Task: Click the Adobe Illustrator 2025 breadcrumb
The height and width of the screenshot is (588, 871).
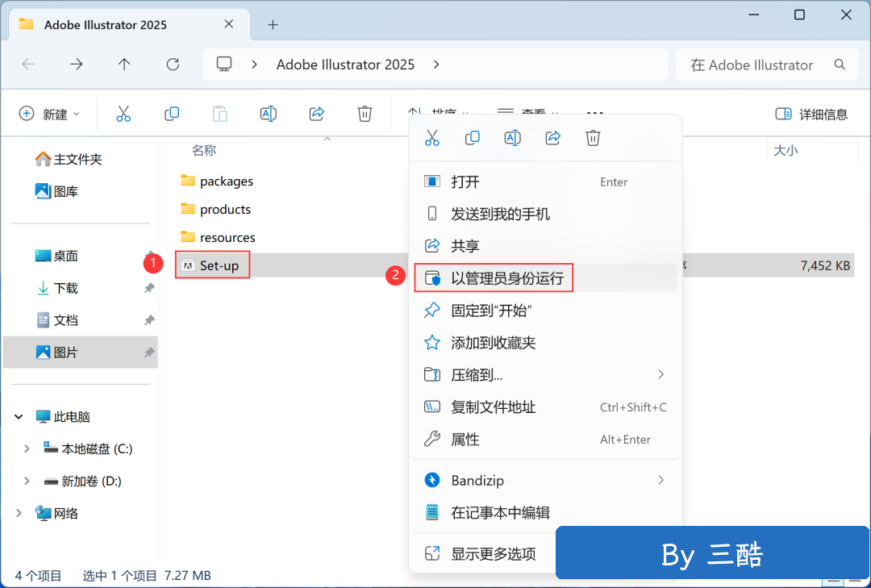Action: (345, 65)
